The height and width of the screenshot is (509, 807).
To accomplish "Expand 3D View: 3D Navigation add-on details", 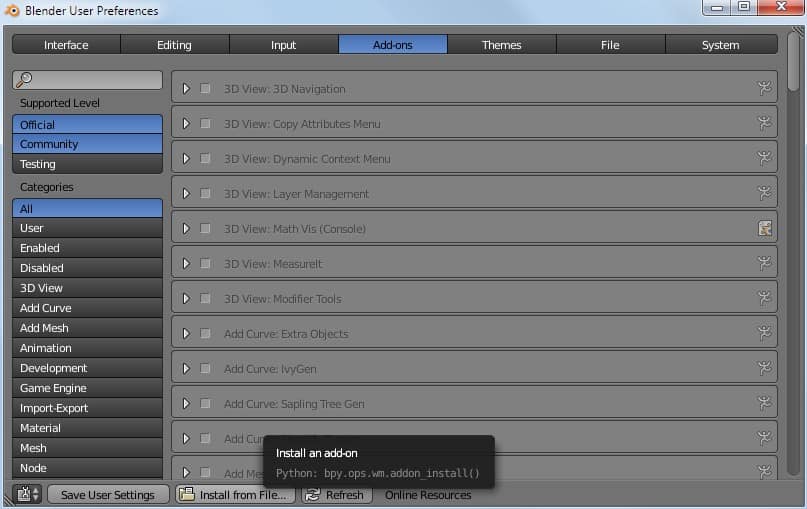I will (x=186, y=89).
